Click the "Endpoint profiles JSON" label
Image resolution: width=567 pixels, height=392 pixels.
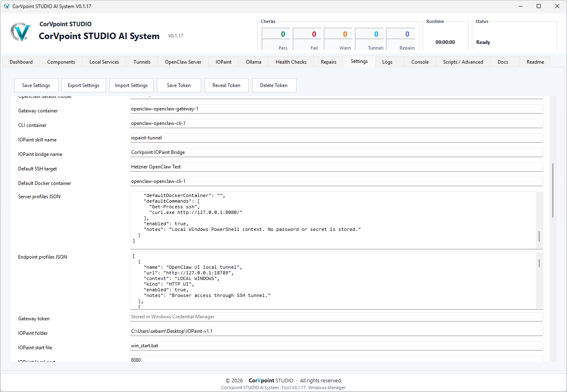click(x=42, y=257)
